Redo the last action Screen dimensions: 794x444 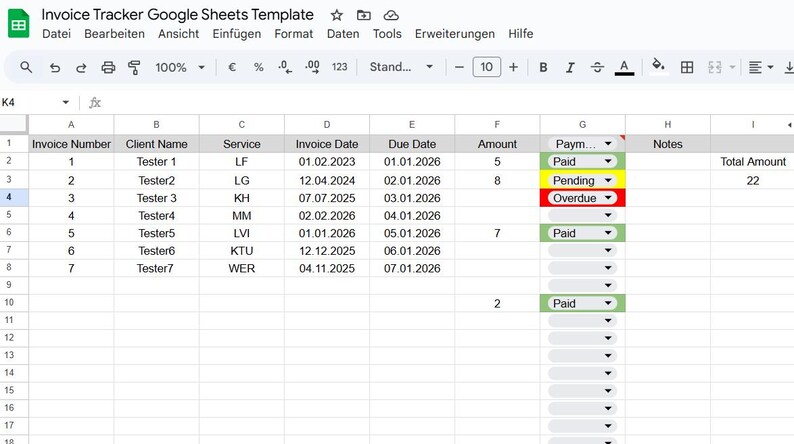(81, 67)
